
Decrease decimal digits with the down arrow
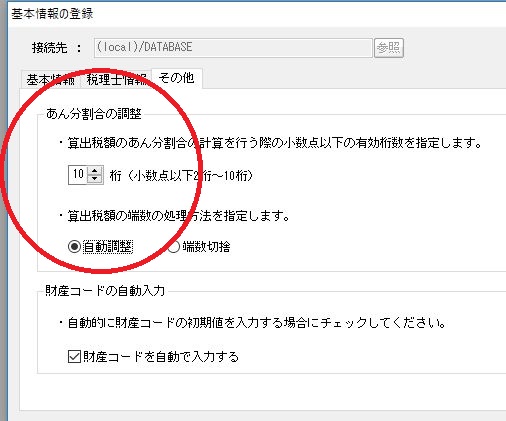[x=95, y=179]
